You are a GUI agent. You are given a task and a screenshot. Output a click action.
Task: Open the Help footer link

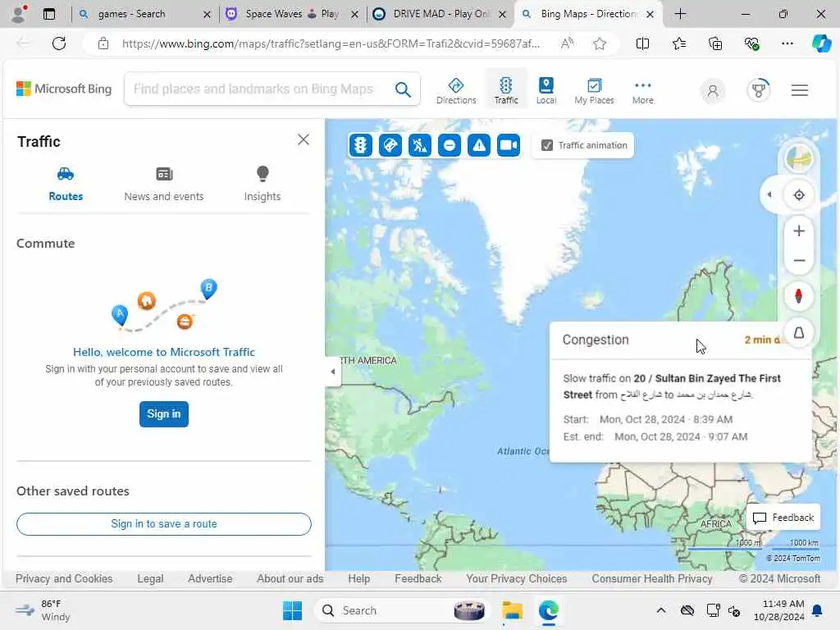click(x=358, y=578)
